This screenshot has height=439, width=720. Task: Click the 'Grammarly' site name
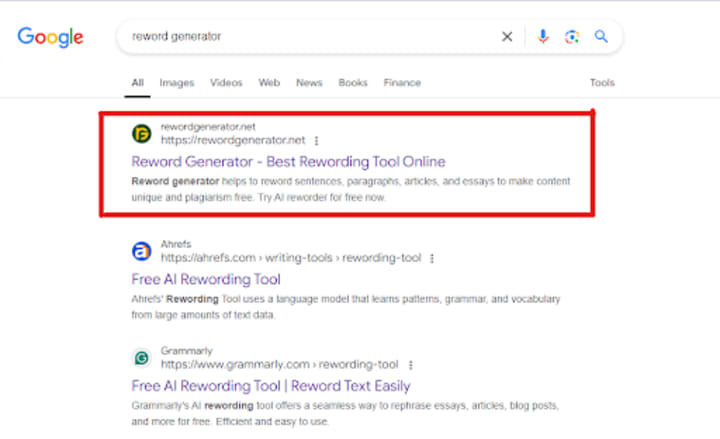186,351
